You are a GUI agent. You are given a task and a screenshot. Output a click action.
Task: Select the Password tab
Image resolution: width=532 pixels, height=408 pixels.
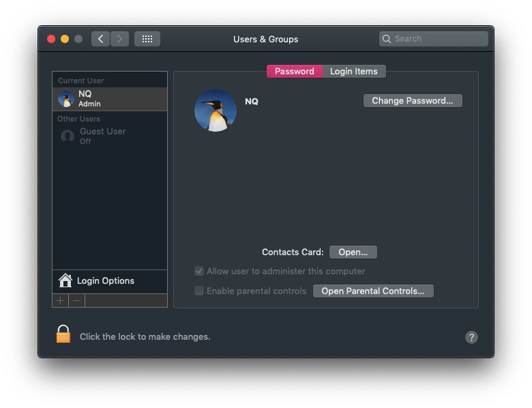click(295, 71)
